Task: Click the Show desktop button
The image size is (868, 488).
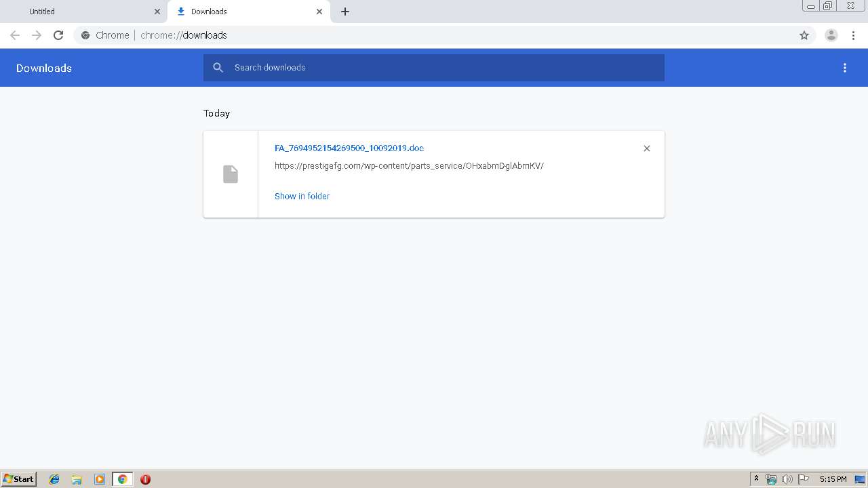Action: click(x=860, y=479)
